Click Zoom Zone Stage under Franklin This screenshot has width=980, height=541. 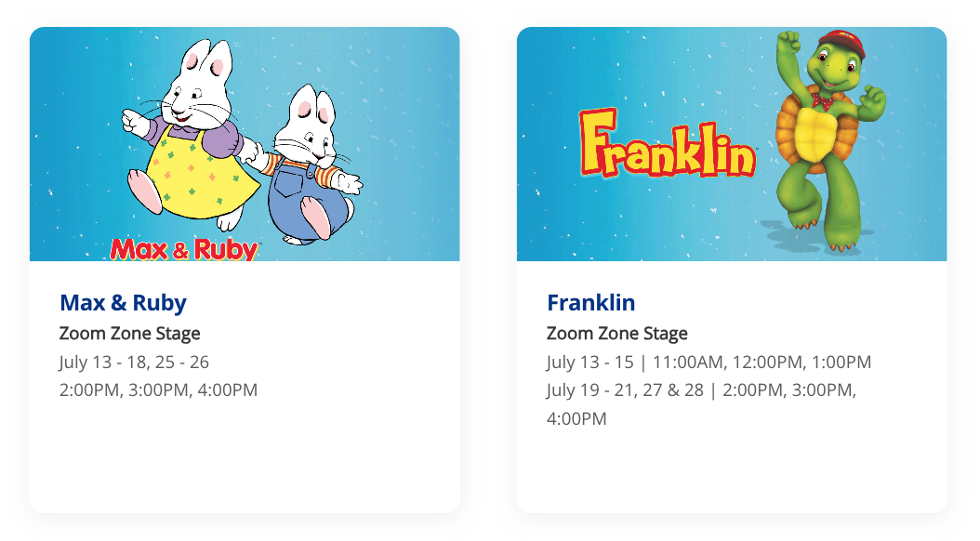click(x=616, y=333)
